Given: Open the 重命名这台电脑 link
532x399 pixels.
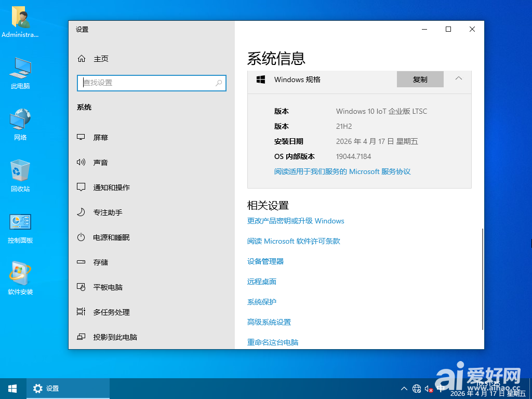Looking at the screenshot, I should pos(273,342).
